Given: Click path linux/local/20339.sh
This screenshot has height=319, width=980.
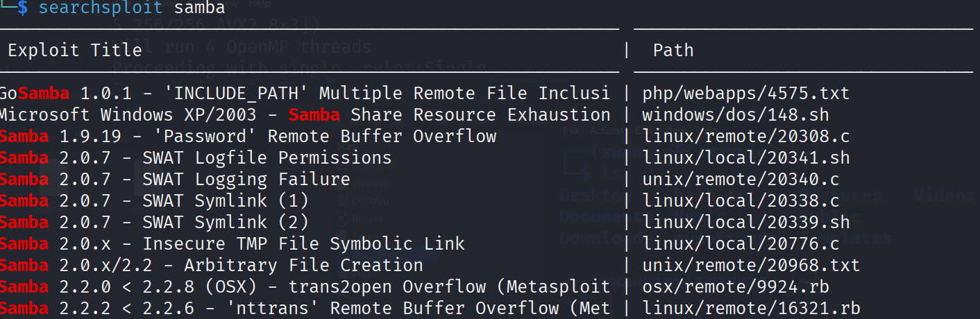Looking at the screenshot, I should 745,222.
